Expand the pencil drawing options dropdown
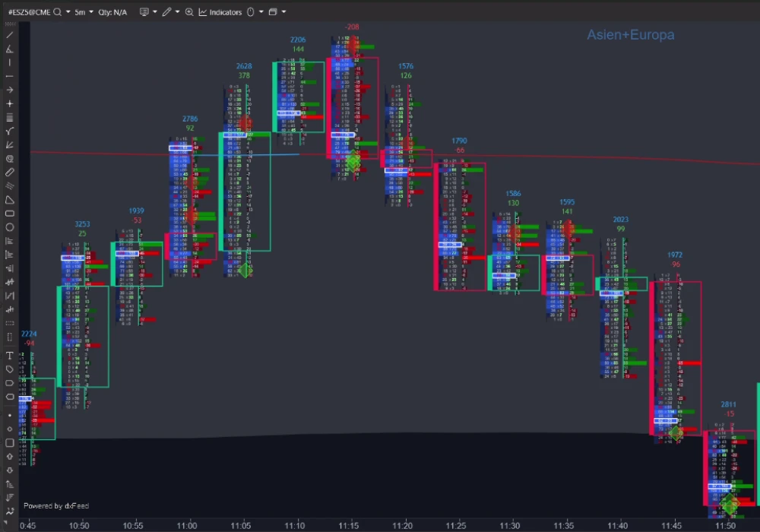 pyautogui.click(x=177, y=12)
